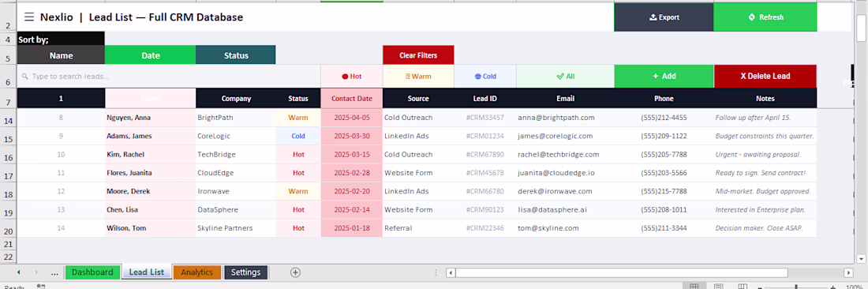Click the lead search field
The image size is (868, 289).
pos(169,77)
